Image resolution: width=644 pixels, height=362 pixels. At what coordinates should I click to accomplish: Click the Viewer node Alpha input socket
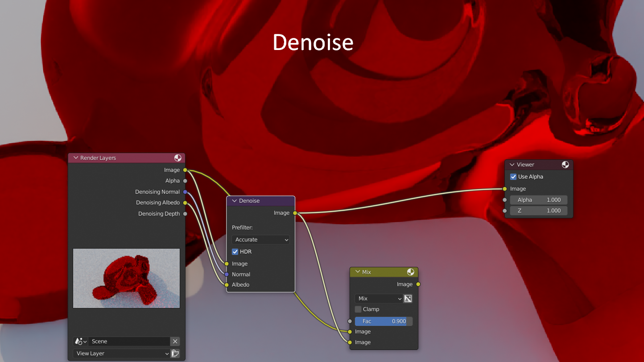(505, 200)
